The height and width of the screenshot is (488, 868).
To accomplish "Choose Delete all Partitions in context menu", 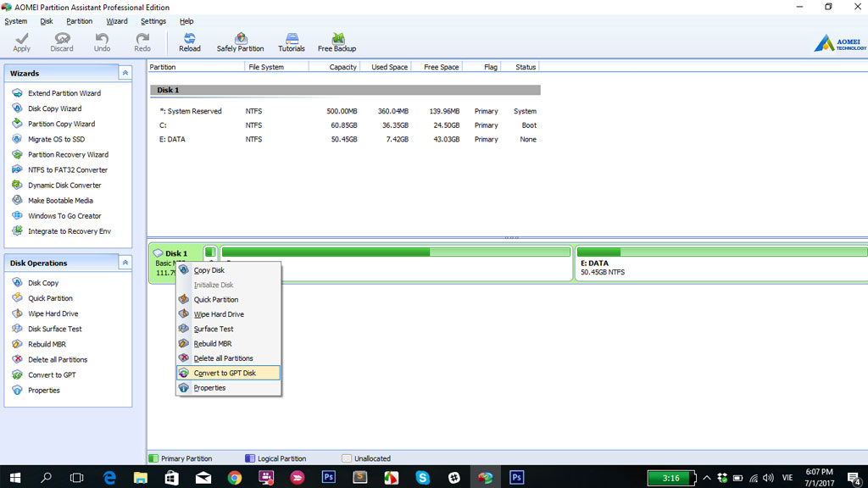I will (228, 358).
